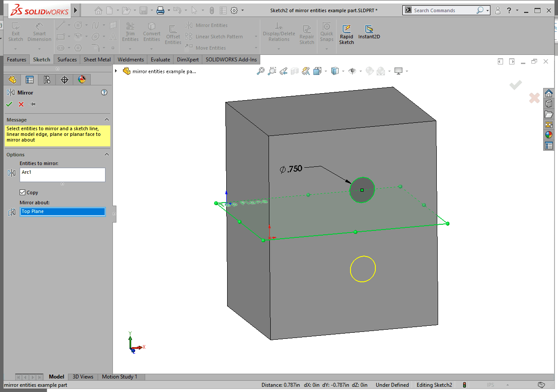Open Search Commands dropdown arrow

point(487,10)
